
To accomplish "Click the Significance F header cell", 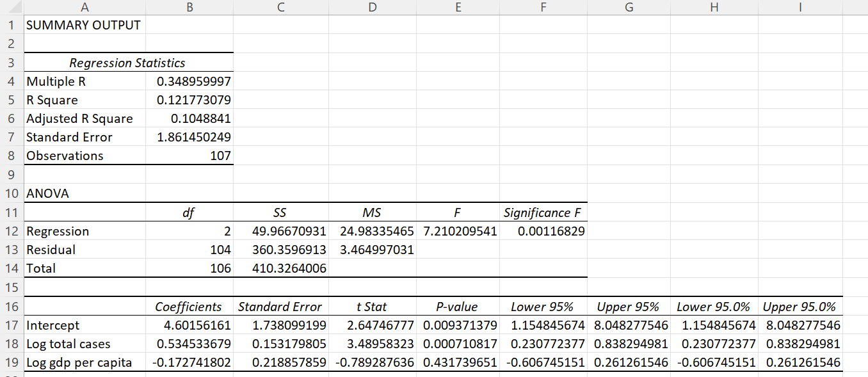I will (543, 212).
